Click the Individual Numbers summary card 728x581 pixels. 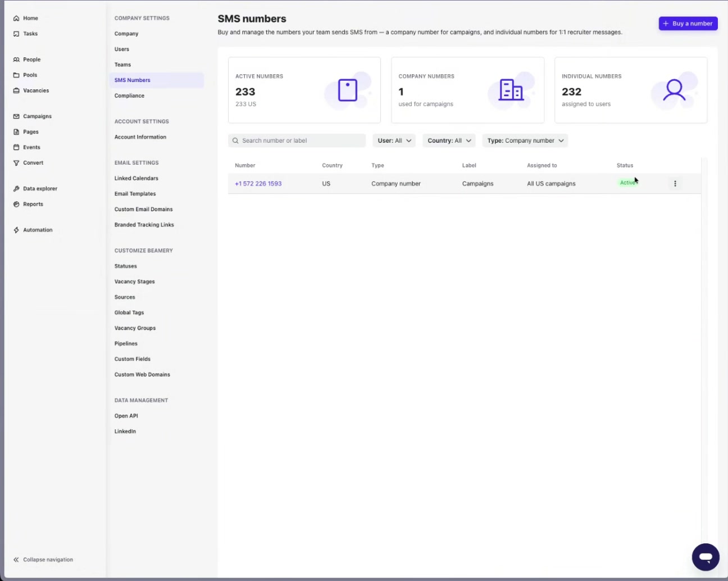631,90
